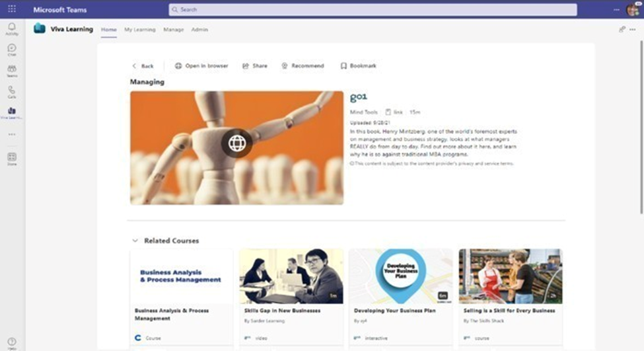Bookmark the Managing course

358,65
